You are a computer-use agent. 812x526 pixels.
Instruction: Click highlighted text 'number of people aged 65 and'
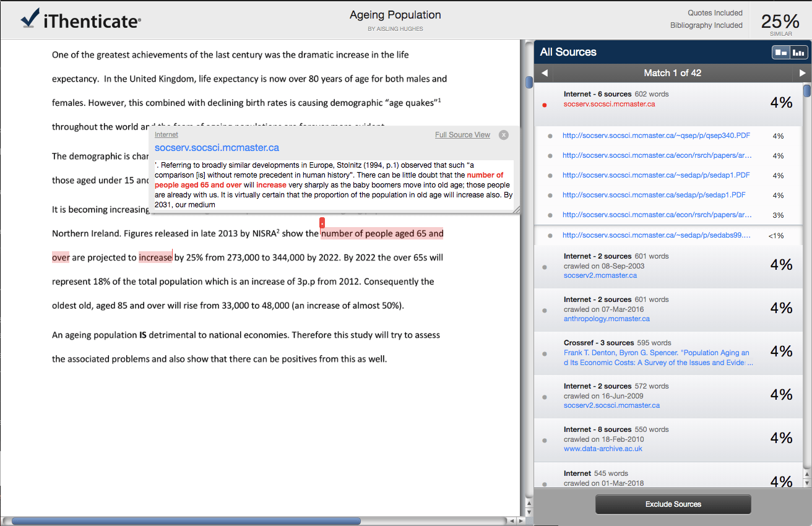click(x=382, y=233)
